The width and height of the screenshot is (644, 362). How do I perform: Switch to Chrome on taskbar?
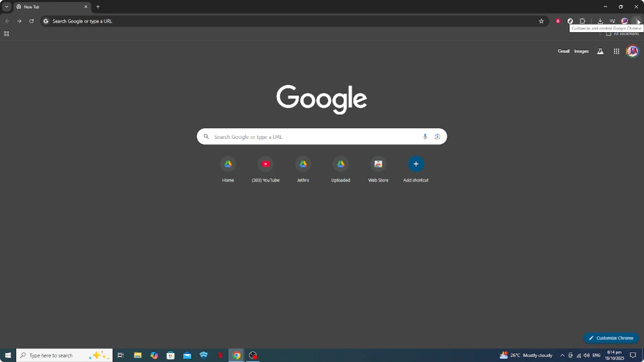coord(236,355)
